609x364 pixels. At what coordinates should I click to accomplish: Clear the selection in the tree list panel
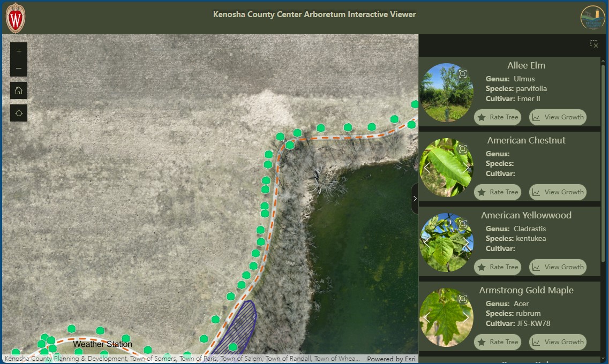(594, 44)
